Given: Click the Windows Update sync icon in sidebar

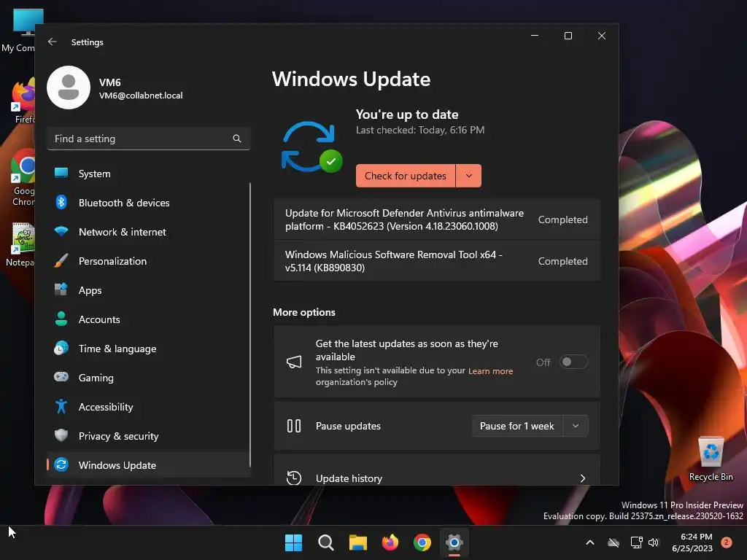Looking at the screenshot, I should 61,464.
